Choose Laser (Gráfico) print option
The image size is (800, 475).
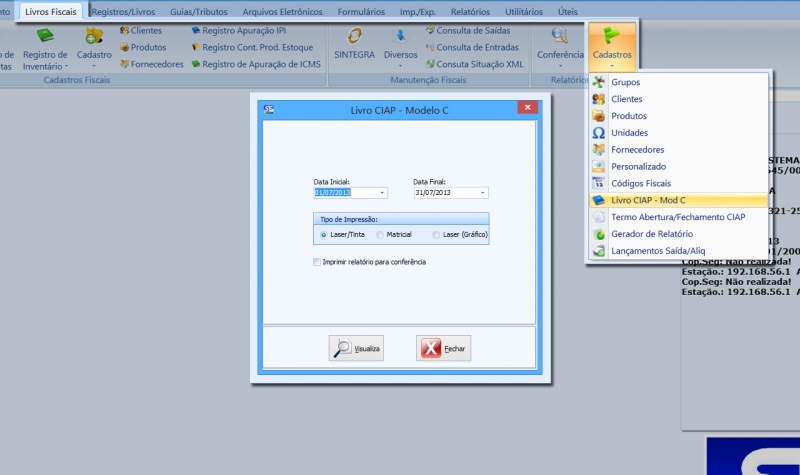click(436, 235)
